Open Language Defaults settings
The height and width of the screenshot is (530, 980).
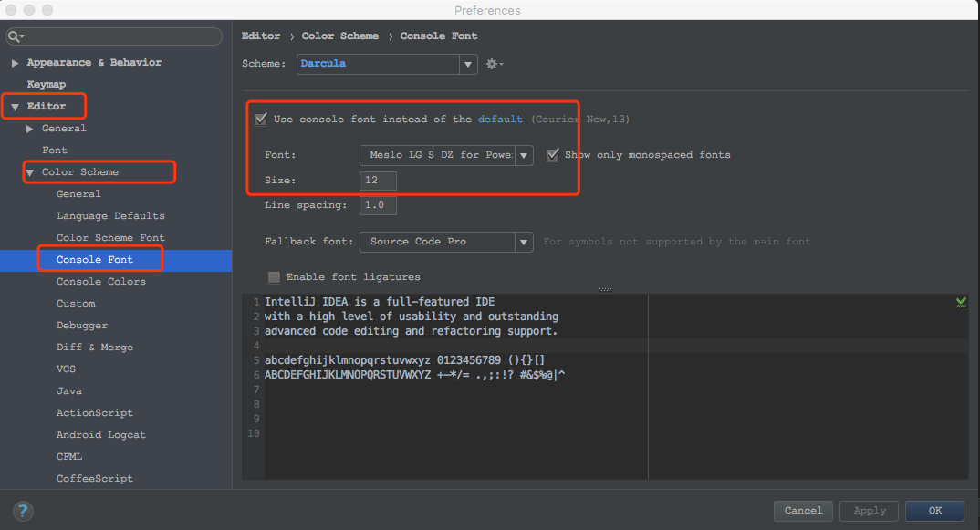click(x=110, y=215)
